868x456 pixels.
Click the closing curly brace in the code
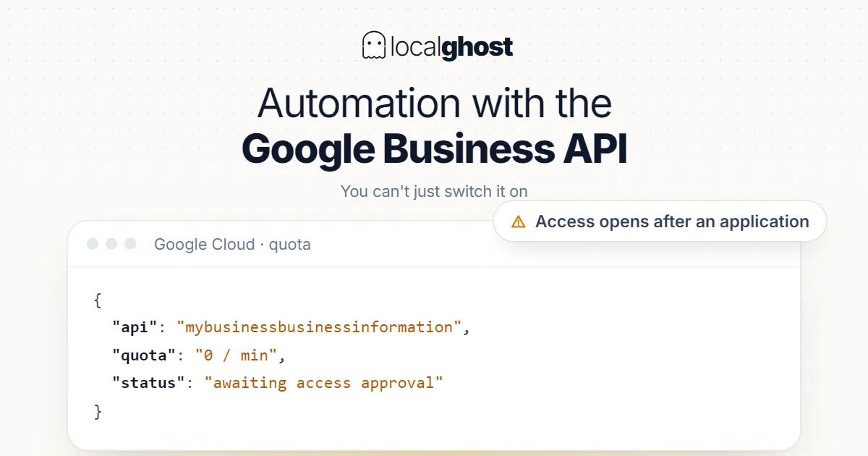[98, 412]
